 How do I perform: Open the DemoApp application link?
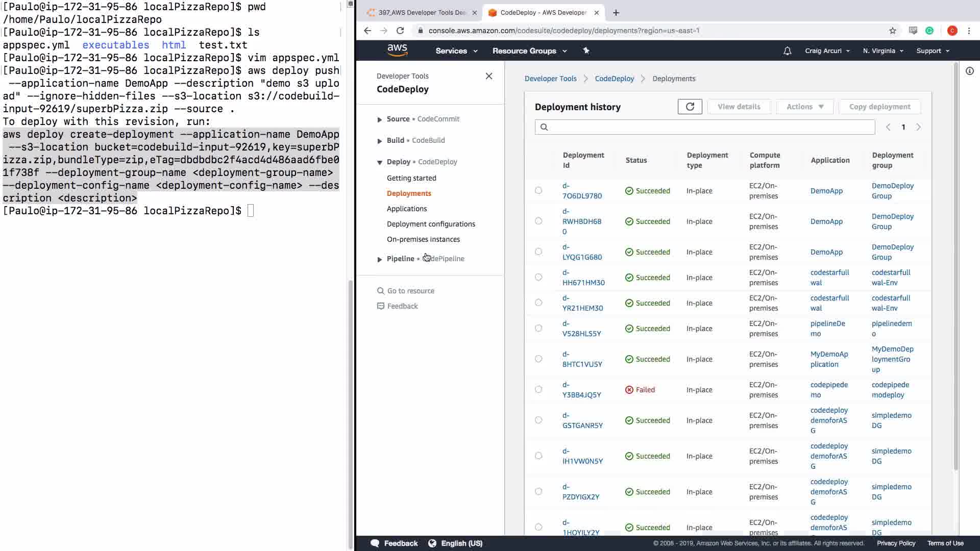point(826,191)
